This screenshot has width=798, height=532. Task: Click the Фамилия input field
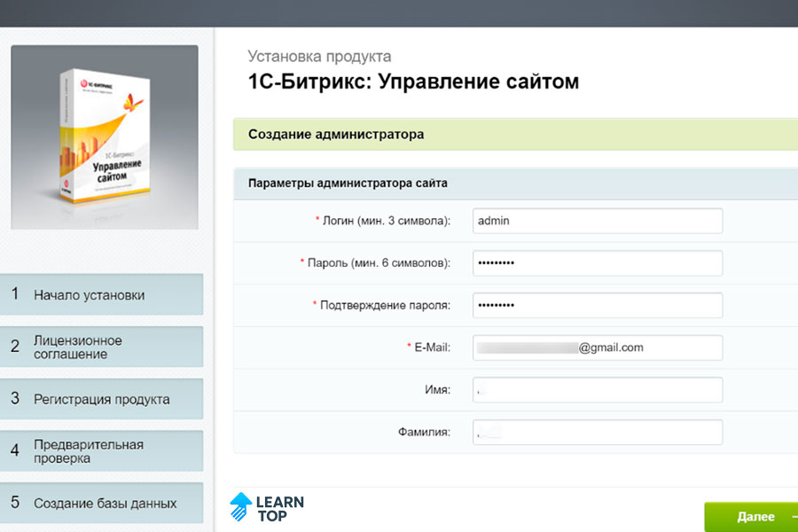click(x=598, y=432)
